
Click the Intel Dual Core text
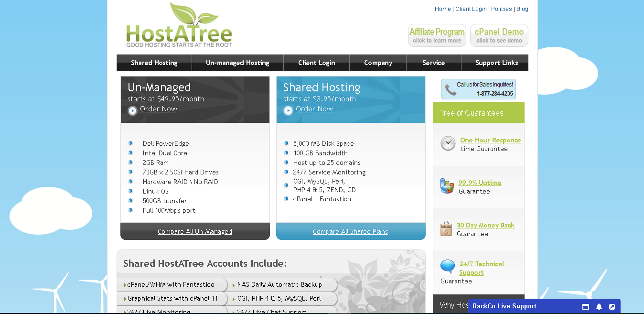pyautogui.click(x=165, y=153)
